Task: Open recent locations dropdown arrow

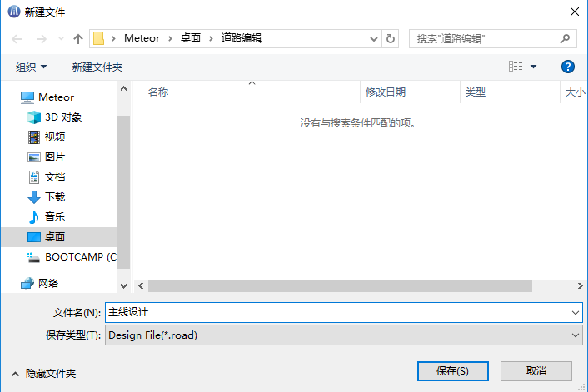Action: point(61,38)
